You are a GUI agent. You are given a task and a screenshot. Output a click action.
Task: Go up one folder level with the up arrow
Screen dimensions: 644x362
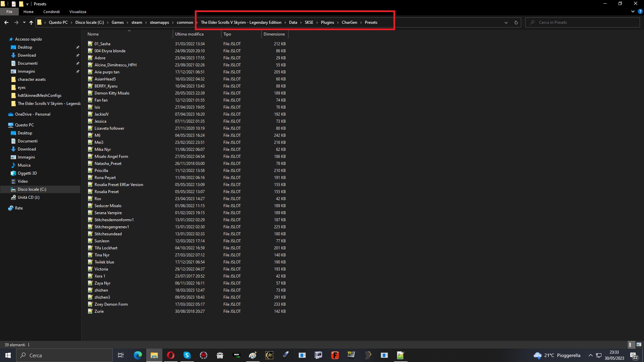(x=31, y=22)
